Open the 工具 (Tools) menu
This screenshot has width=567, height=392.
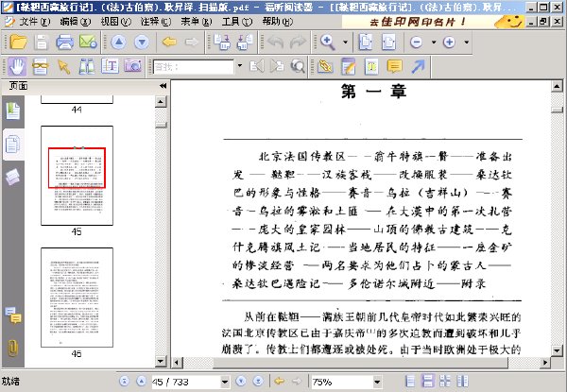(237, 22)
